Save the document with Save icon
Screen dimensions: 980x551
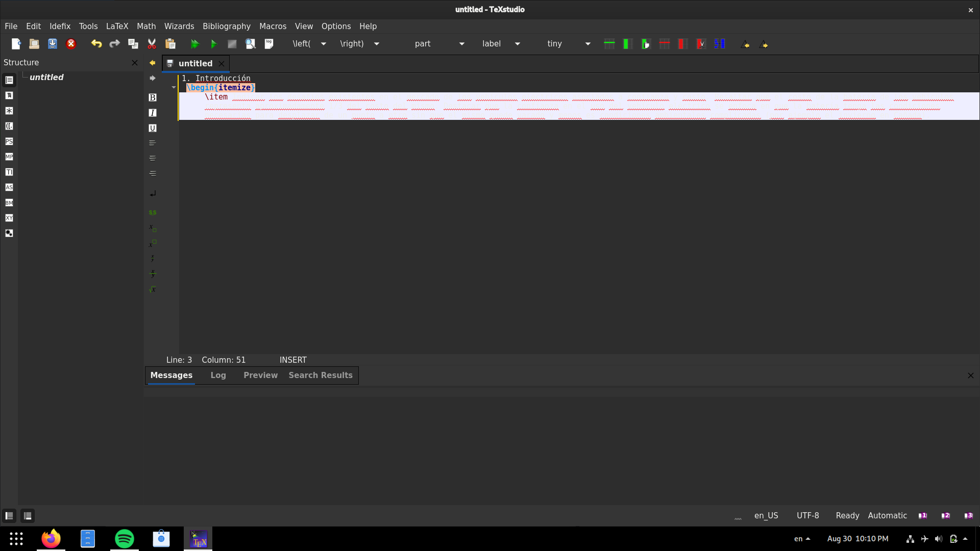point(53,44)
